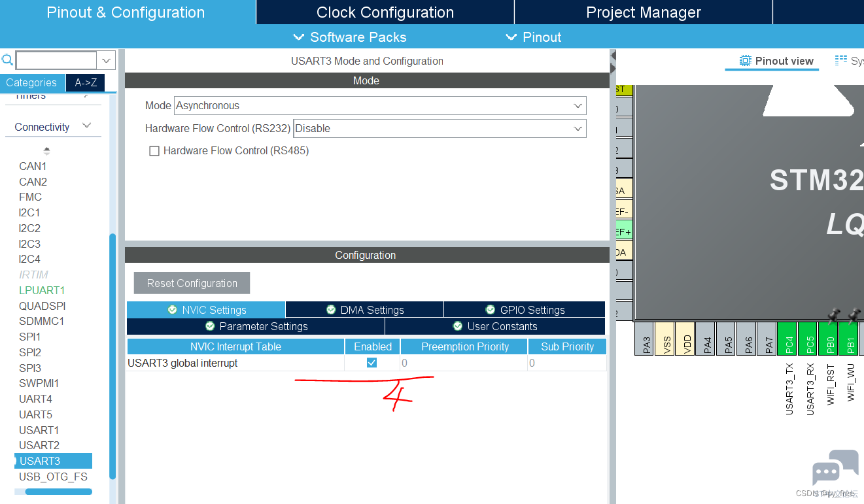
Task: Click the pushpin on pin PB1
Action: point(853,315)
